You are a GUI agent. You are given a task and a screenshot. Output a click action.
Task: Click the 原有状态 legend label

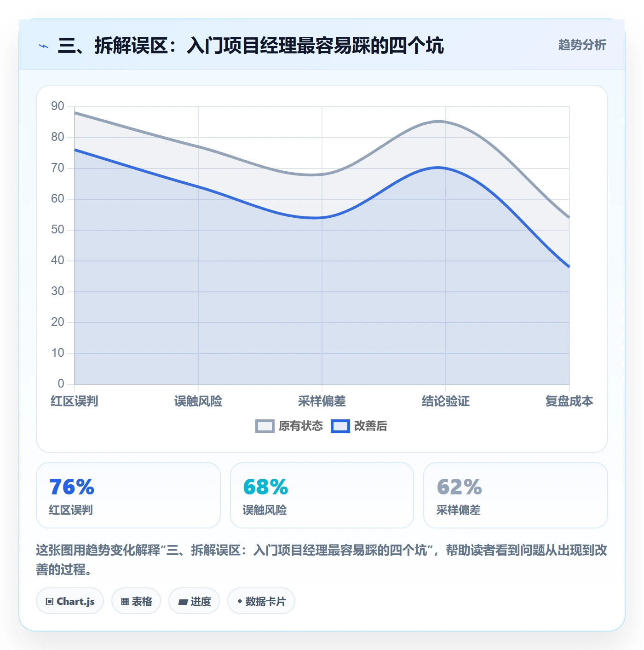point(301,426)
